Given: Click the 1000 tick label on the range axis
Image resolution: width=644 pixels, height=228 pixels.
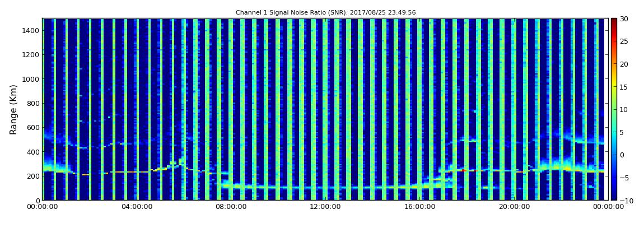Looking at the screenshot, I should (31, 79).
